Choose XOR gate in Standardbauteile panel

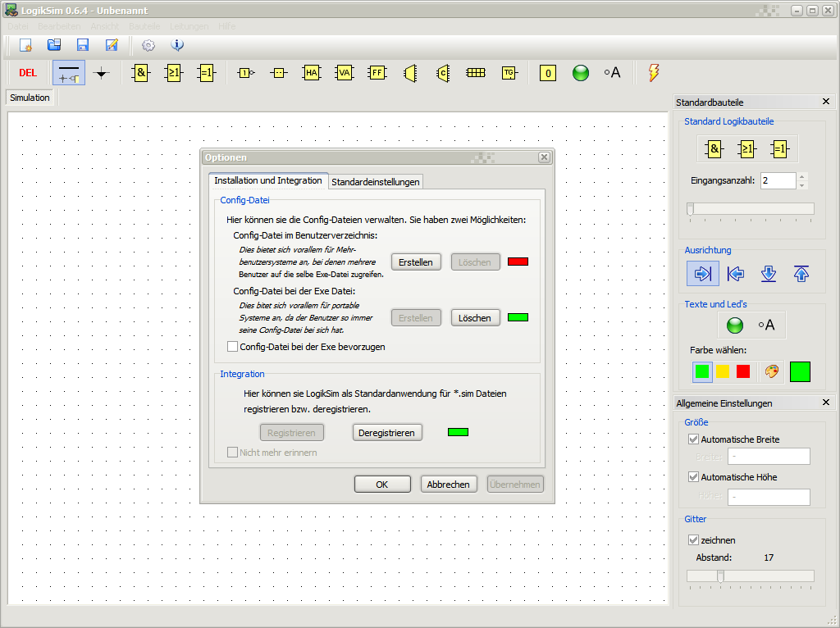[780, 149]
